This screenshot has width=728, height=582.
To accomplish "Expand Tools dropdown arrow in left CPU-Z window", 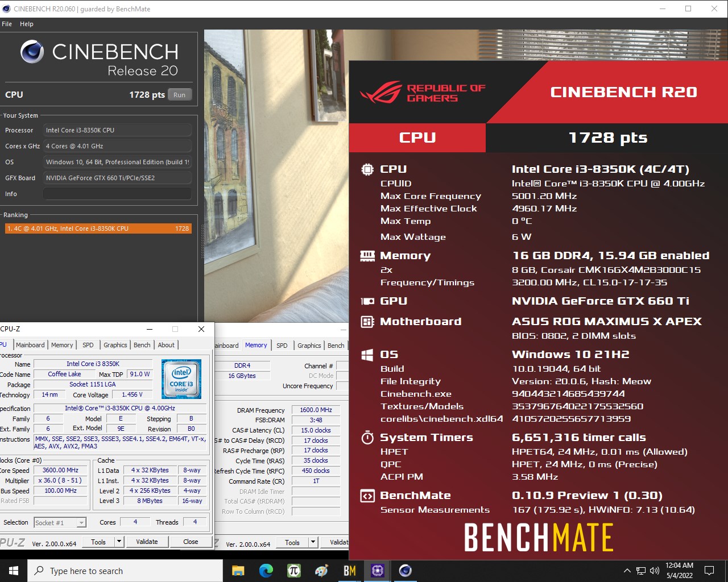I will tap(119, 542).
